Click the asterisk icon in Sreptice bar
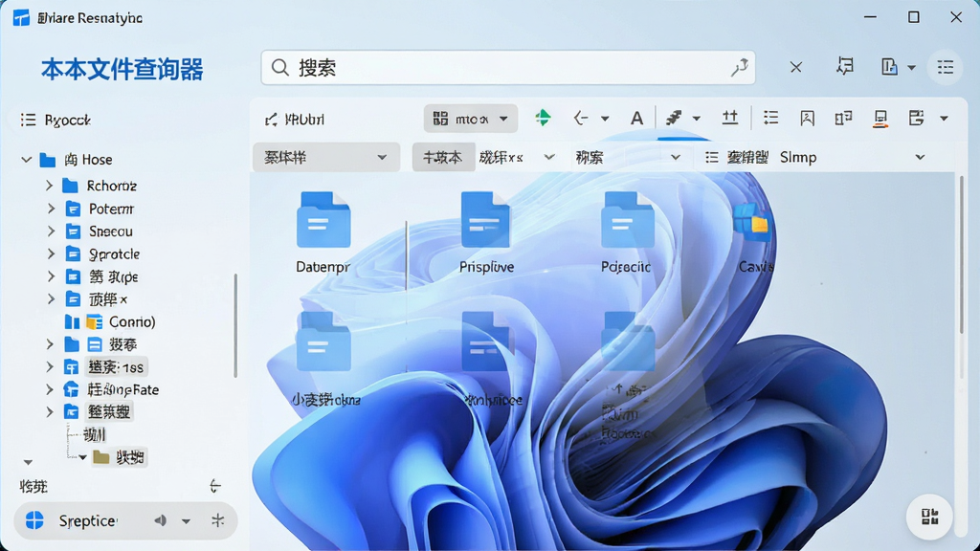The image size is (980, 551). [217, 519]
